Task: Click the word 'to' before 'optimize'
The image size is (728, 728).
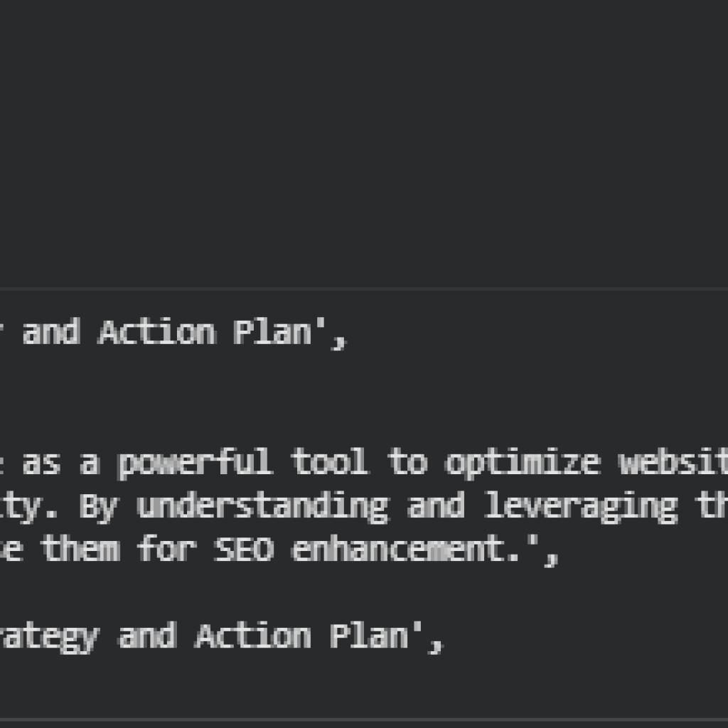Action: point(407,463)
